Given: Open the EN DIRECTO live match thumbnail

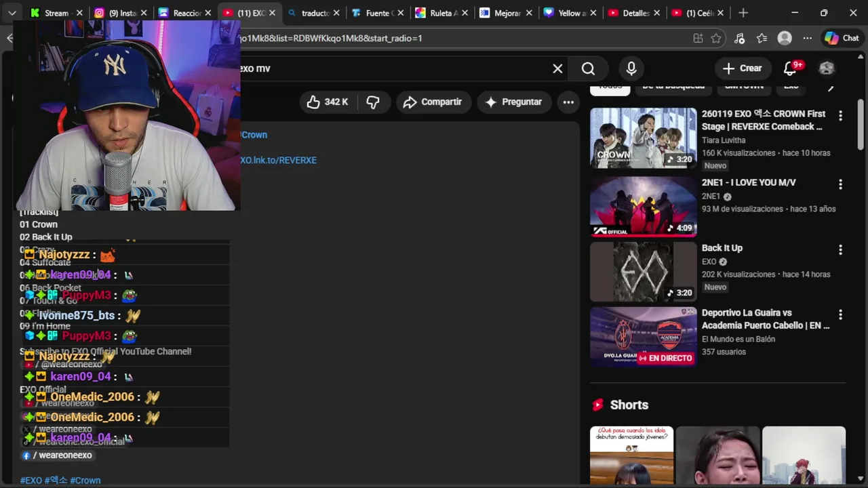Looking at the screenshot, I should [643, 337].
